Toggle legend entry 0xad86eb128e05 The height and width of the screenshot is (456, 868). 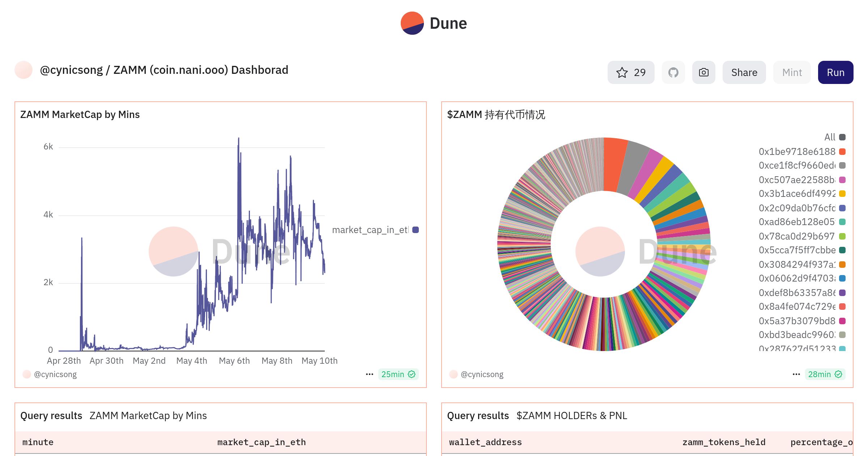tap(802, 222)
